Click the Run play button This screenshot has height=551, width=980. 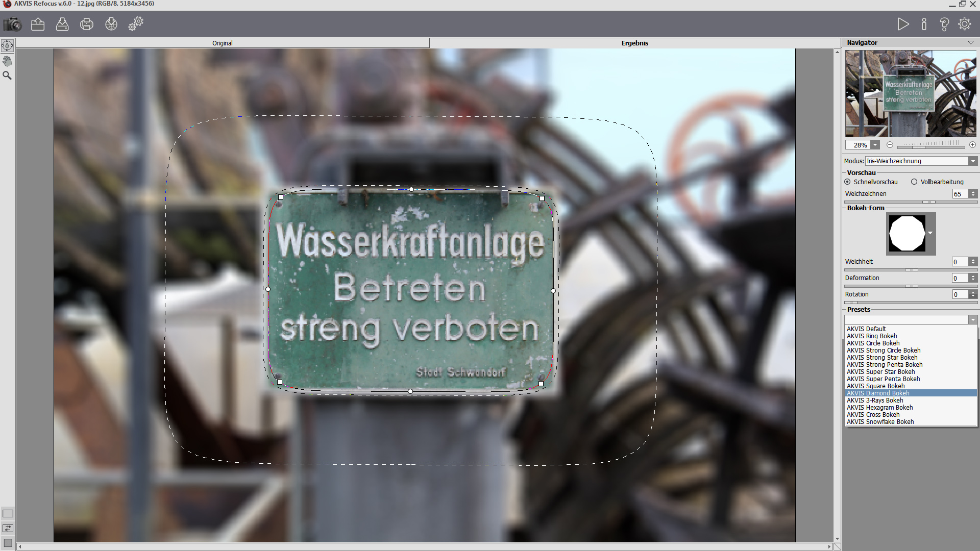click(903, 24)
